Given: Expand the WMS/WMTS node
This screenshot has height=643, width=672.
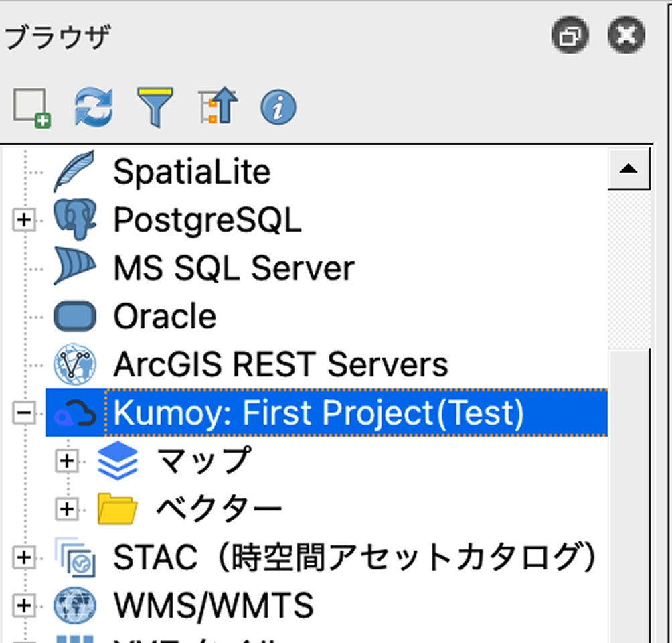Looking at the screenshot, I should (x=24, y=605).
